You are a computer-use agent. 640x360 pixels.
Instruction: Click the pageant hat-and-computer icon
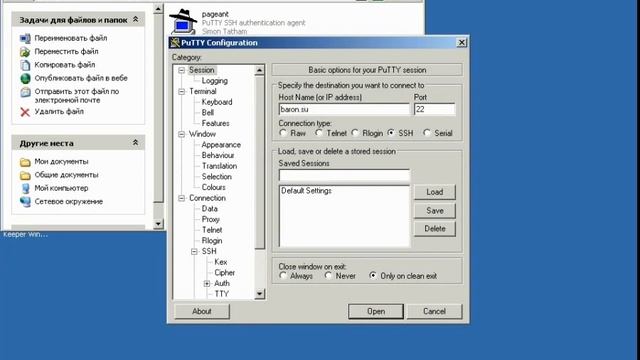click(183, 22)
